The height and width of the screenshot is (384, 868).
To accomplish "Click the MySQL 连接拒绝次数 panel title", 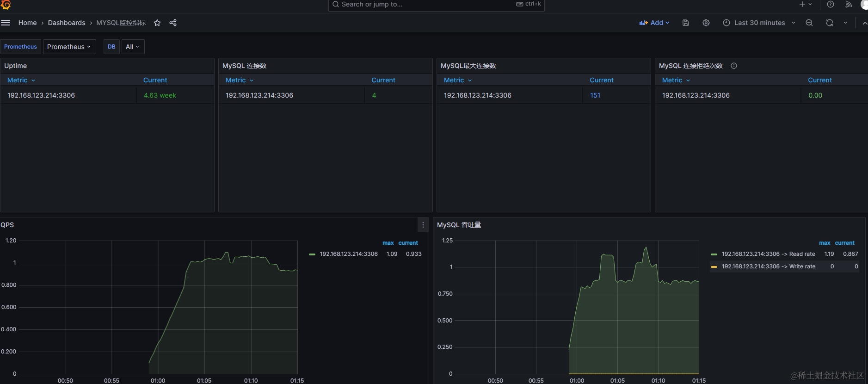I will 691,66.
